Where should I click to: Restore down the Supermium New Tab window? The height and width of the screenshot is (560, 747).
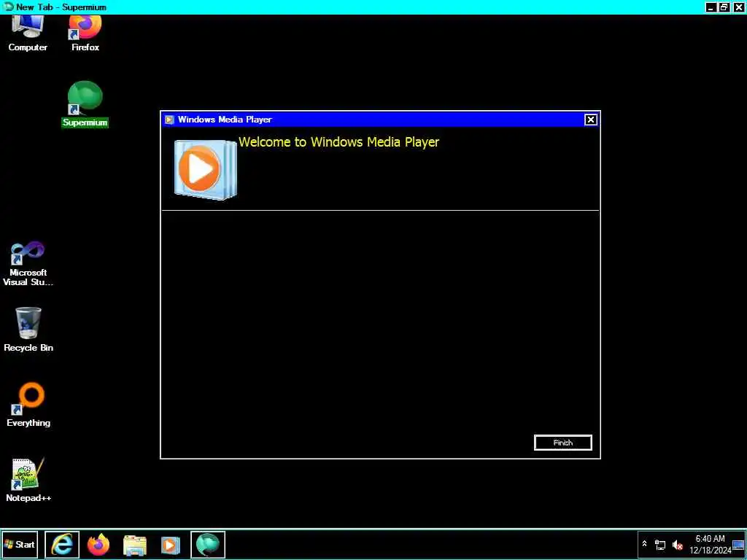tap(724, 7)
